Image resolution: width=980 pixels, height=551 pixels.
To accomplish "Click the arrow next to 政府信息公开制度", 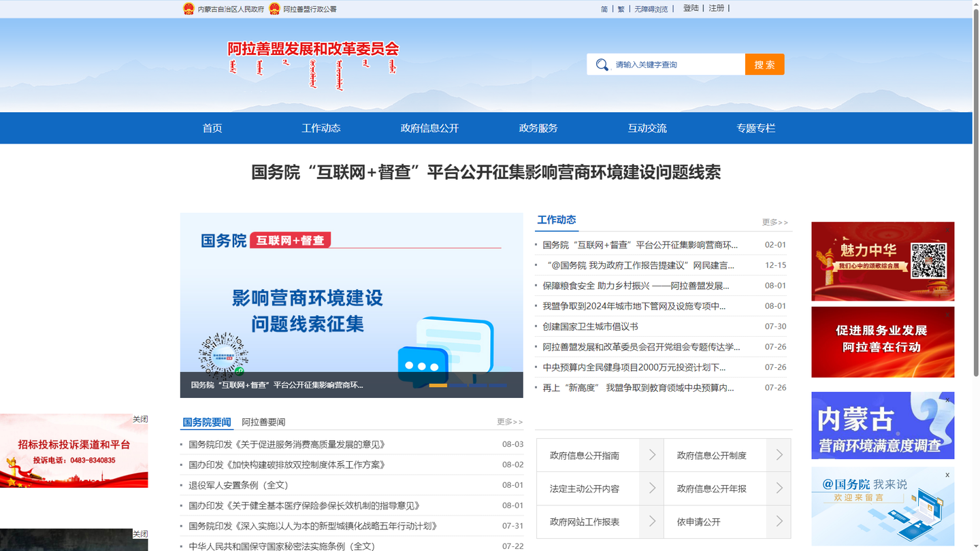I will 779,455.
